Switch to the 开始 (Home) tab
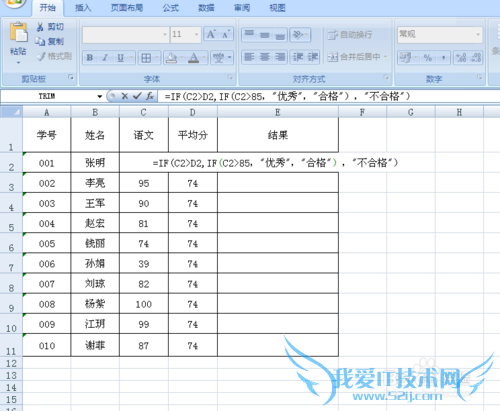The height and width of the screenshot is (411, 500). (48, 8)
